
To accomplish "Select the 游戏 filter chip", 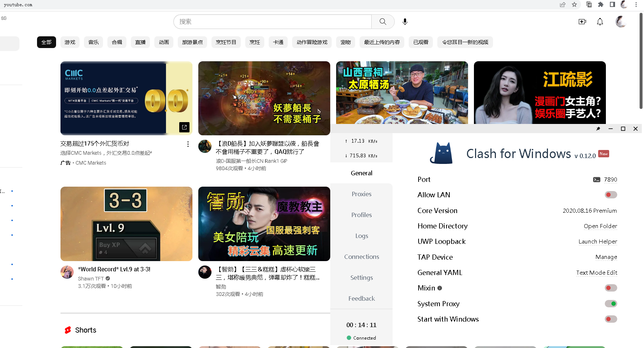I will [x=70, y=42].
